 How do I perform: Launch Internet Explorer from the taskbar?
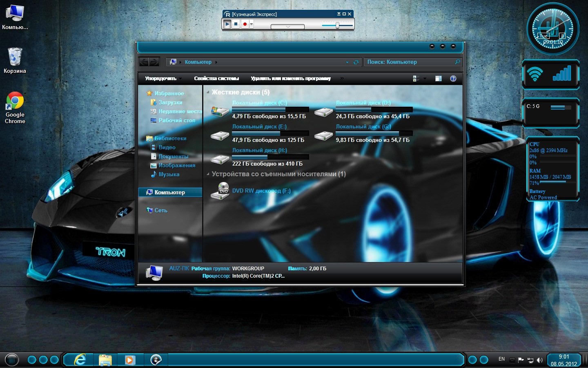click(x=80, y=360)
